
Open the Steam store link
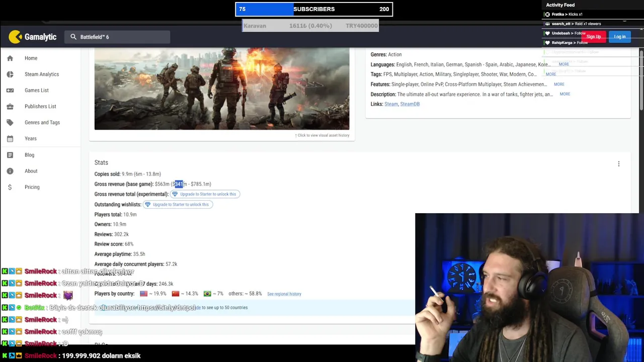(x=391, y=104)
